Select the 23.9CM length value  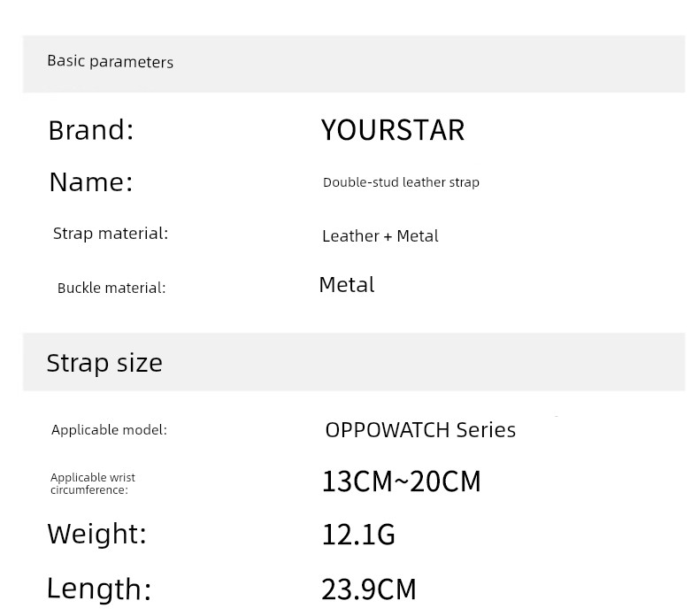click(x=368, y=589)
